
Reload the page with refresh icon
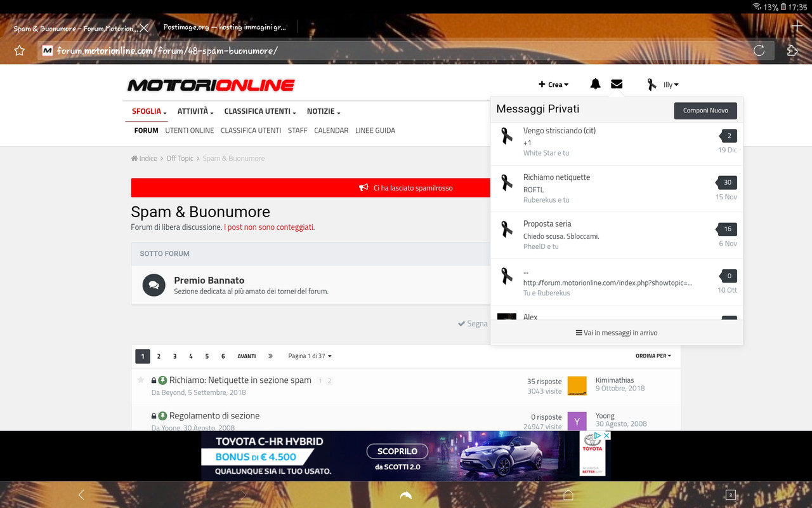point(759,51)
